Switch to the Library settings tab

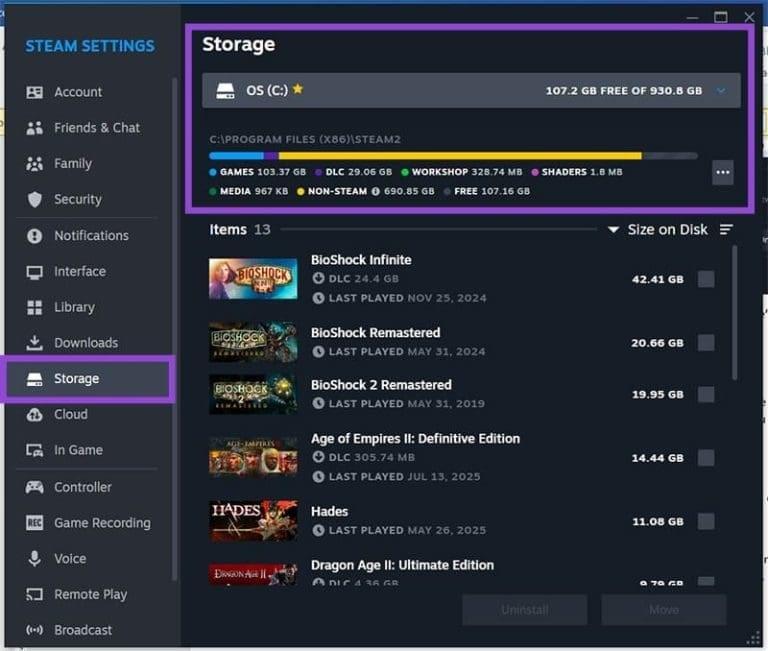[74, 307]
